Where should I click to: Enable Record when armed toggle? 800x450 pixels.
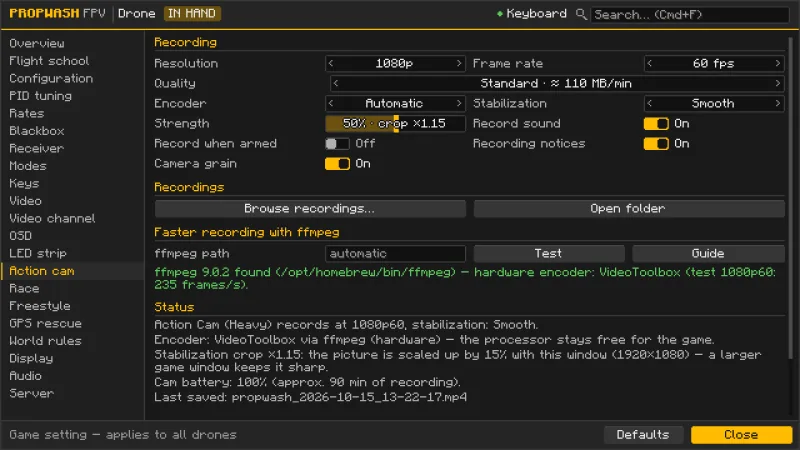(337, 144)
